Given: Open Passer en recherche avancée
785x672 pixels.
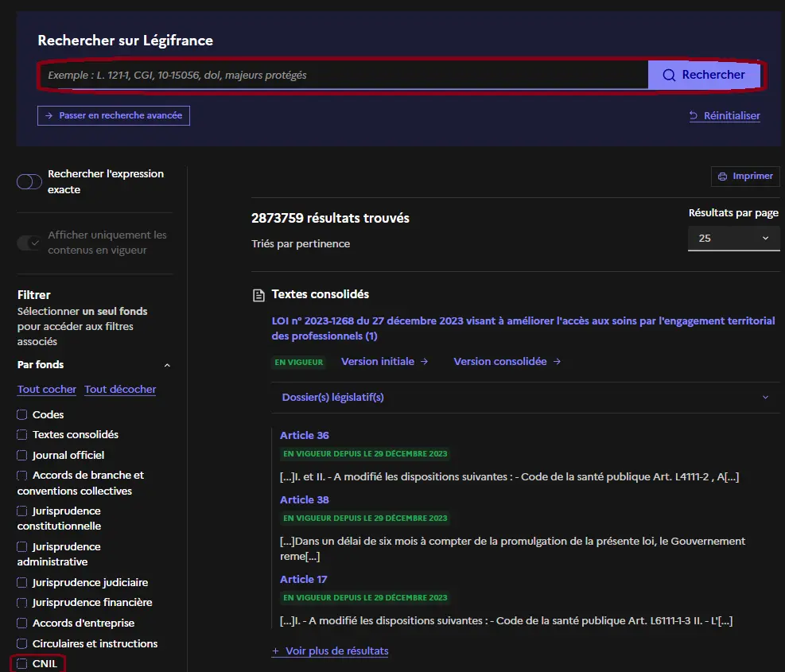Looking at the screenshot, I should pyautogui.click(x=114, y=115).
